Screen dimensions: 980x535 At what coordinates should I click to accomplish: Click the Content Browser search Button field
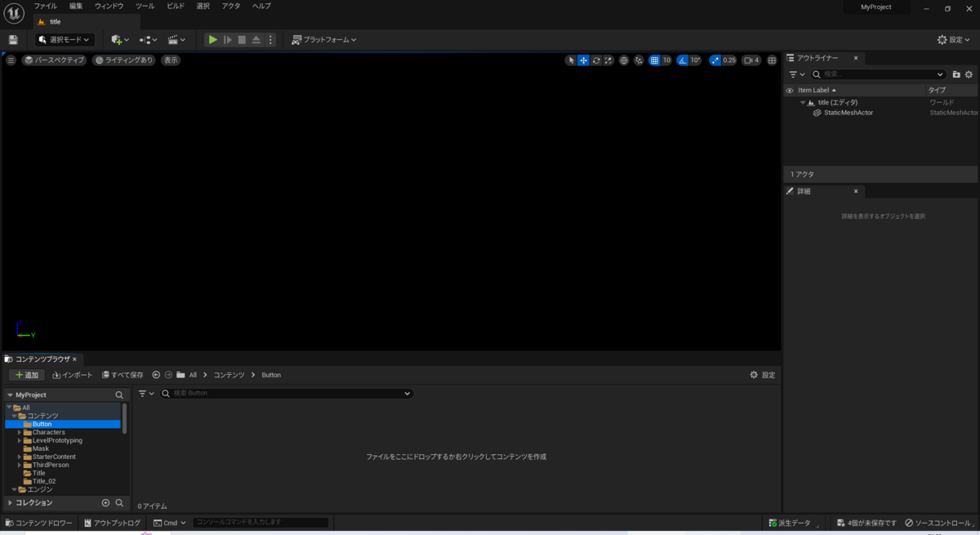tap(286, 393)
